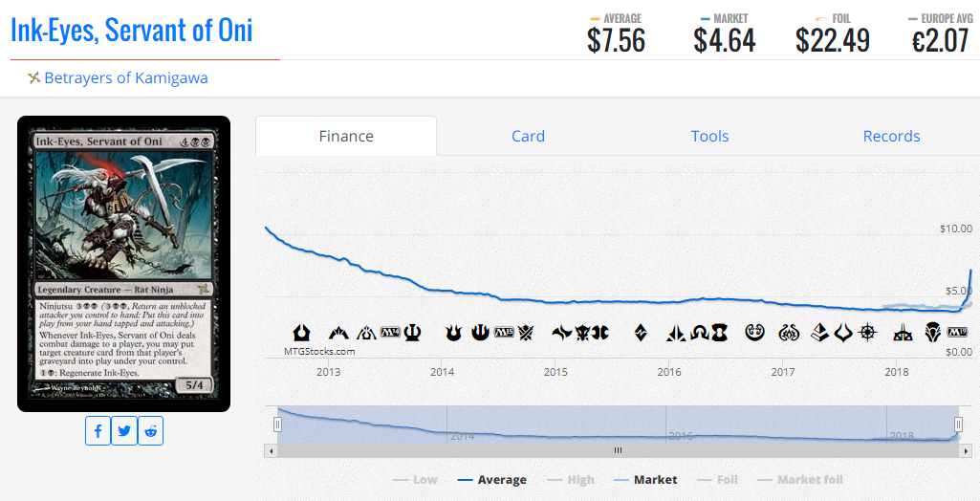This screenshot has width=980, height=501.
Task: Click the Born of the Gods set symbol
Action: 454,333
